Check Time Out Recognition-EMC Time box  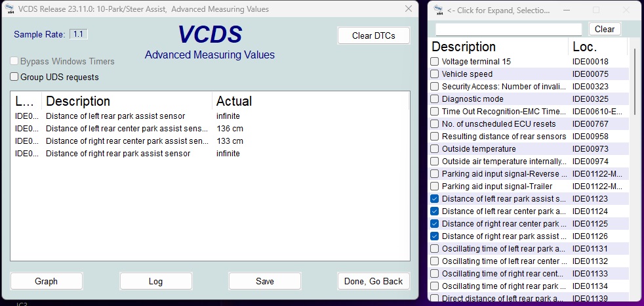click(435, 112)
